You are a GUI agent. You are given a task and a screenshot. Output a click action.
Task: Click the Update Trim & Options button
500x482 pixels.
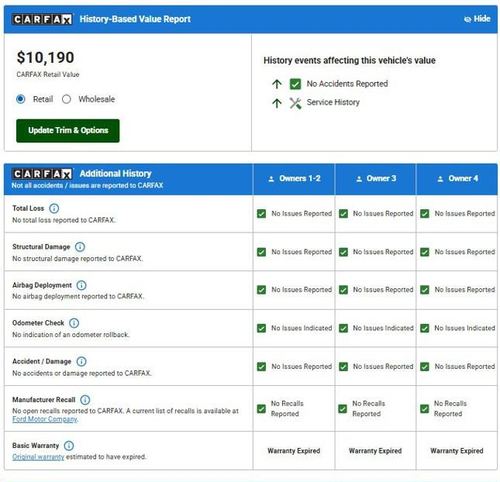[68, 130]
